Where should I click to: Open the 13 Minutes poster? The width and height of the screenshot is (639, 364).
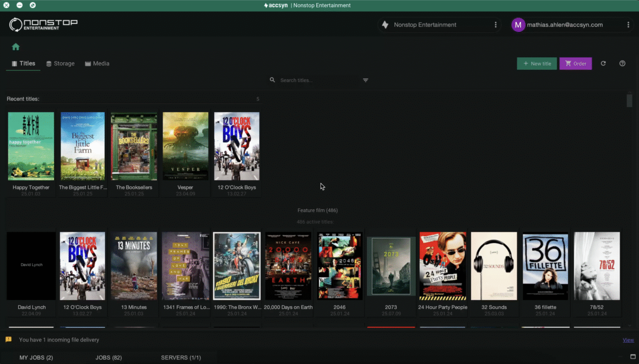point(134,266)
